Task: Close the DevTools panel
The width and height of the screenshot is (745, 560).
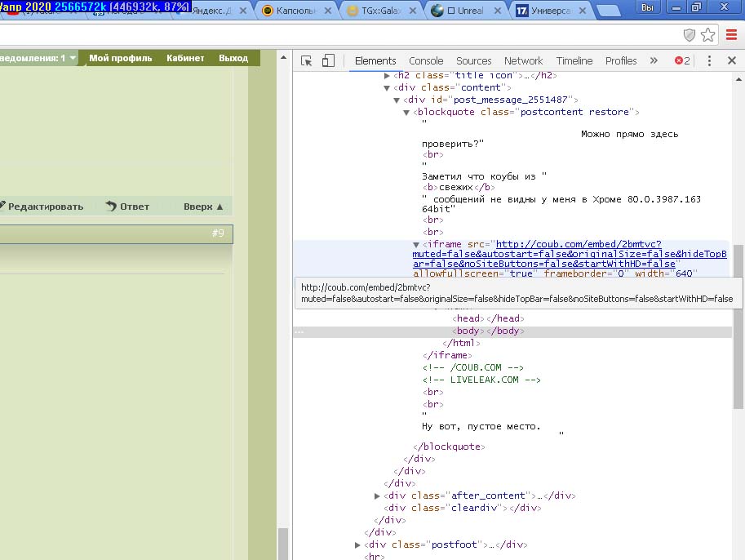Action: click(x=731, y=60)
